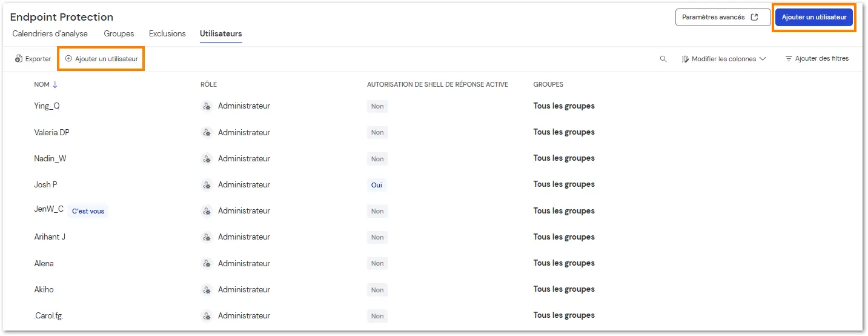
Task: Click the role icon in JenW_C row
Action: (207, 211)
